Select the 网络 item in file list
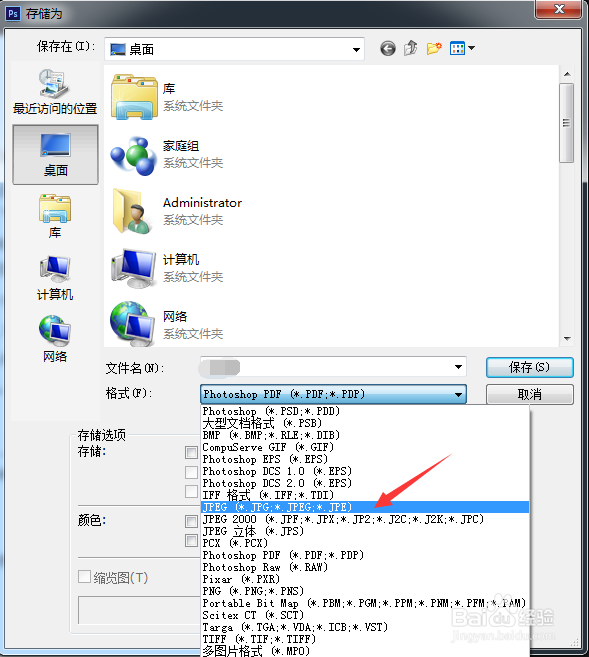Viewport: 589px width, 657px height. 168,325
